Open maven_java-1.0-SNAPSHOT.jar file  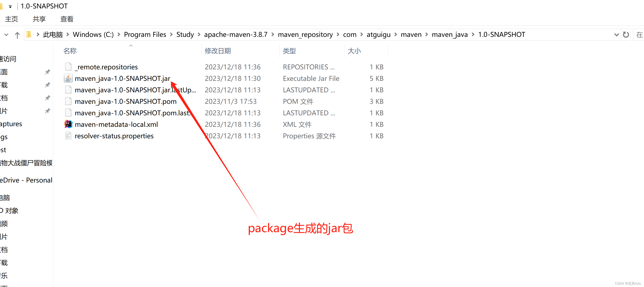coord(122,78)
